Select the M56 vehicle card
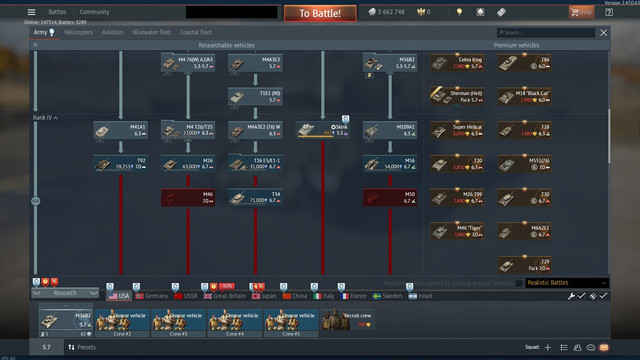 (x=390, y=164)
